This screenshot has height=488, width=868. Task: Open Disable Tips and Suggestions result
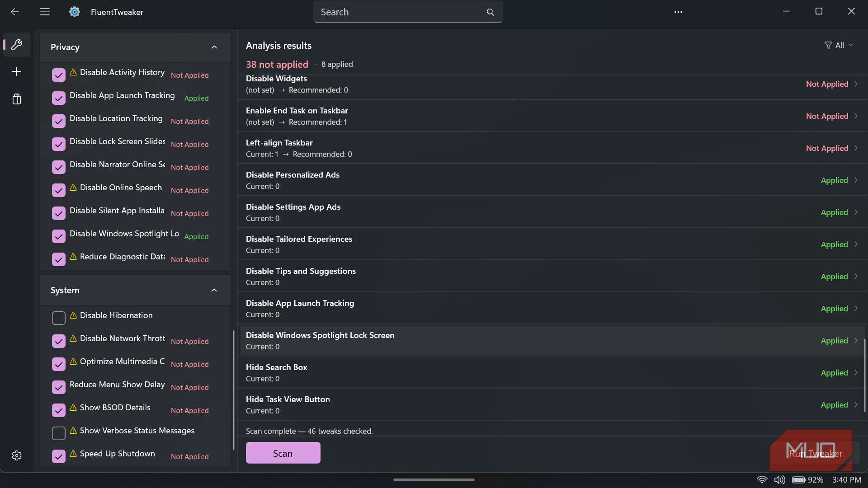552,277
